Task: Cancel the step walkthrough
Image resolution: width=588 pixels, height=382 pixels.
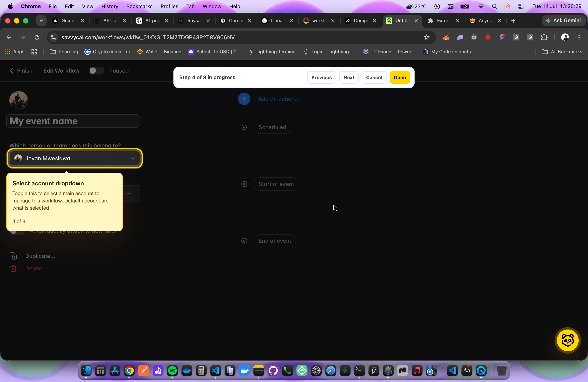Action: tap(374, 77)
